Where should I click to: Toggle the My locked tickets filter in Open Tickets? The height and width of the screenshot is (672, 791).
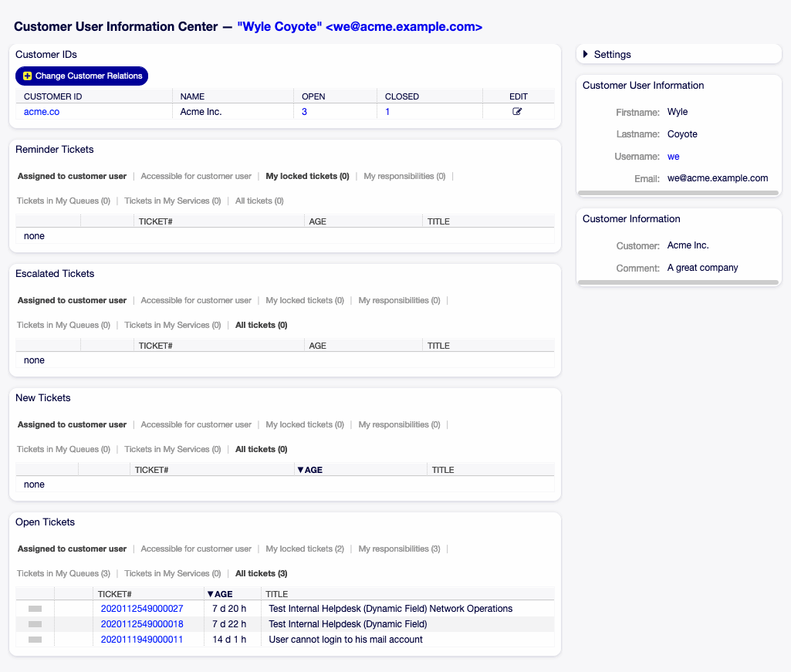pyautogui.click(x=304, y=549)
